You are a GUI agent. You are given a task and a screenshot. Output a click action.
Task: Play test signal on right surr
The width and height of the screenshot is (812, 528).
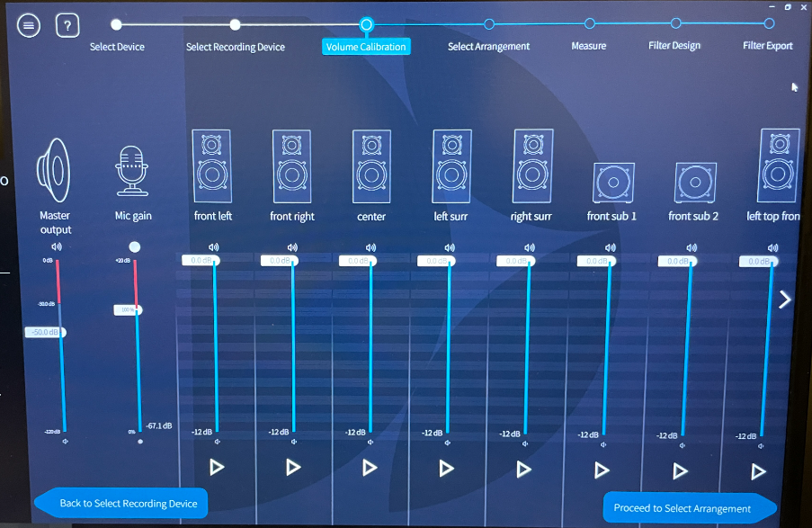click(523, 470)
